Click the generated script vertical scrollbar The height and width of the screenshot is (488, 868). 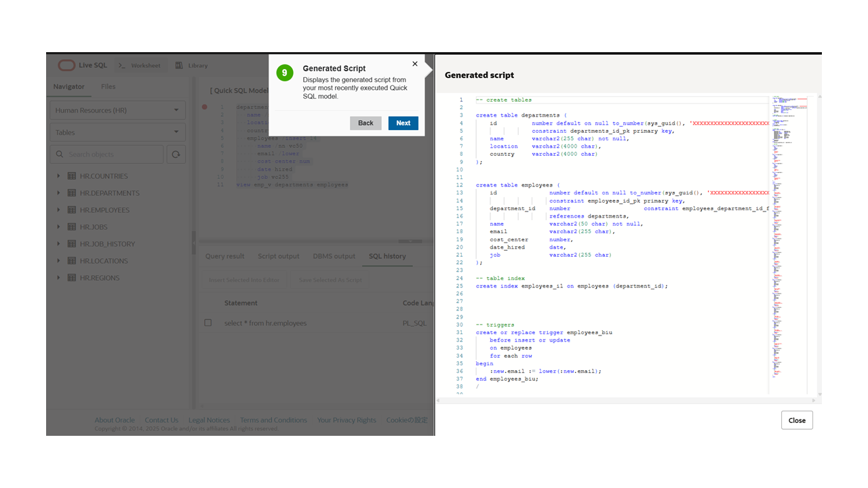coord(819,244)
